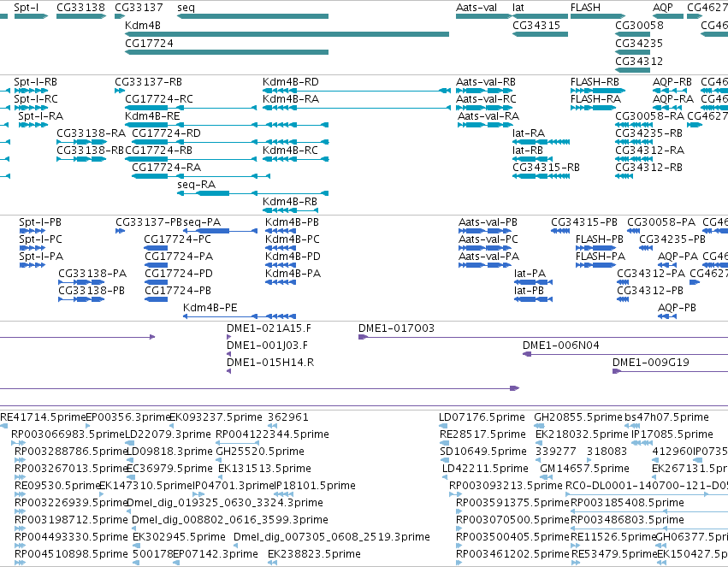Click the CG34235 gene label

(639, 43)
